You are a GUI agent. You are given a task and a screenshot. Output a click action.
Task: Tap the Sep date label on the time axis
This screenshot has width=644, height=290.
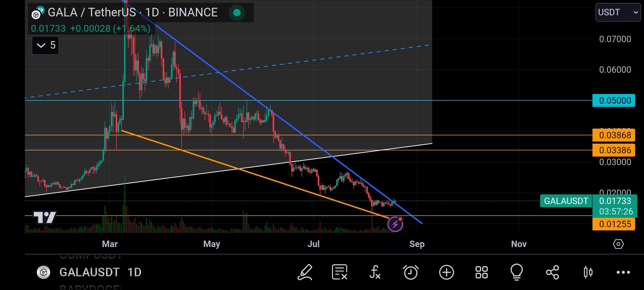click(417, 244)
